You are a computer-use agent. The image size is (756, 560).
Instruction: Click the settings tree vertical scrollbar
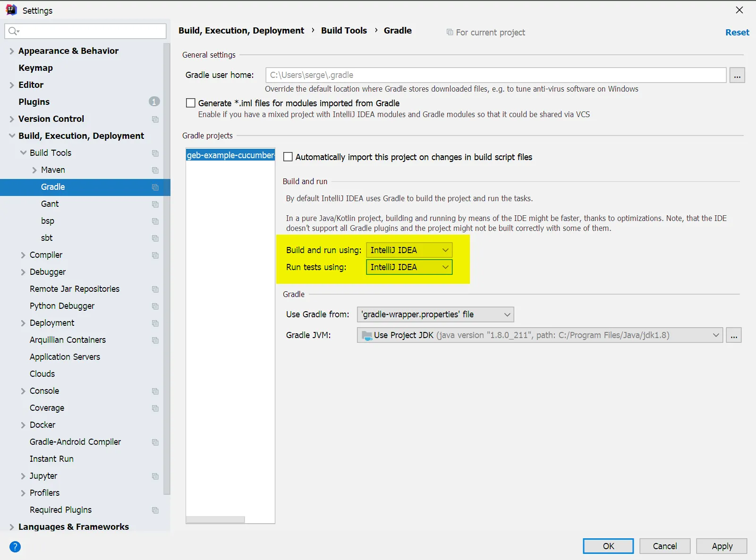(x=167, y=269)
